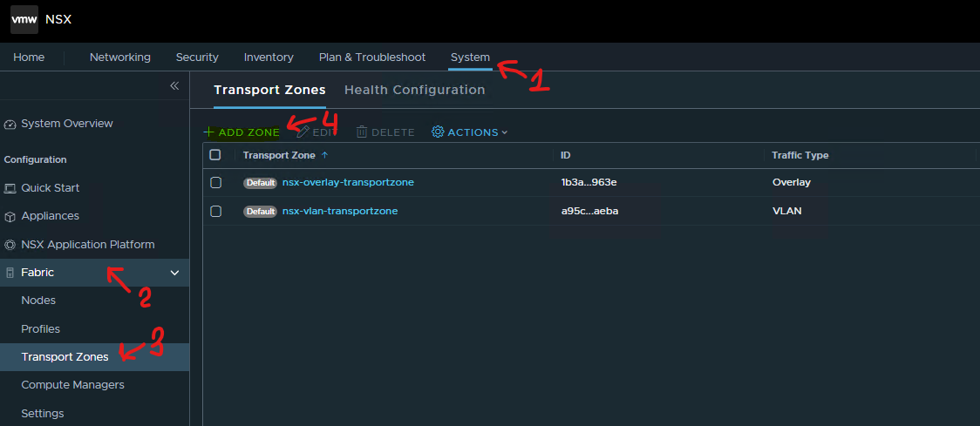Select the Transport Zones tab heading
This screenshot has height=426, width=980.
269,90
